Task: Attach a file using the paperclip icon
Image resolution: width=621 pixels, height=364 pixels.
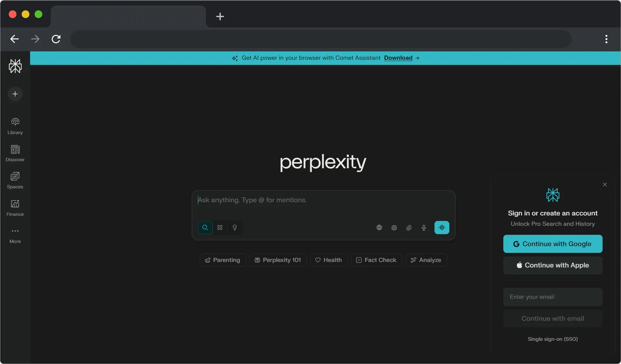Action: click(409, 228)
